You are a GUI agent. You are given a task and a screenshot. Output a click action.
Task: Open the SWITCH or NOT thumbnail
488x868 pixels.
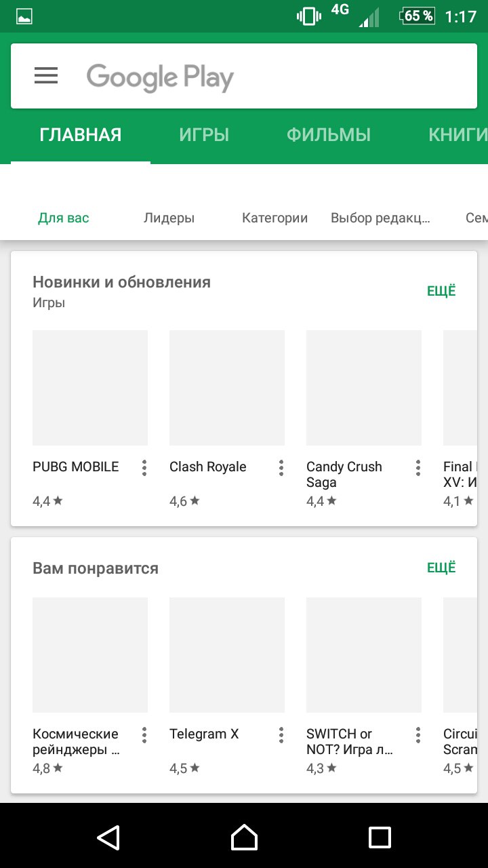pos(364,655)
